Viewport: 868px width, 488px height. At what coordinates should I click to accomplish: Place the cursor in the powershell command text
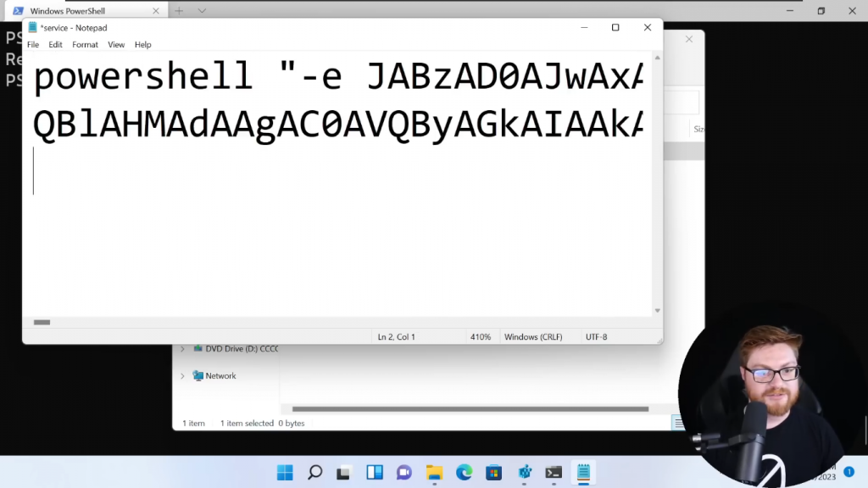pos(337,76)
